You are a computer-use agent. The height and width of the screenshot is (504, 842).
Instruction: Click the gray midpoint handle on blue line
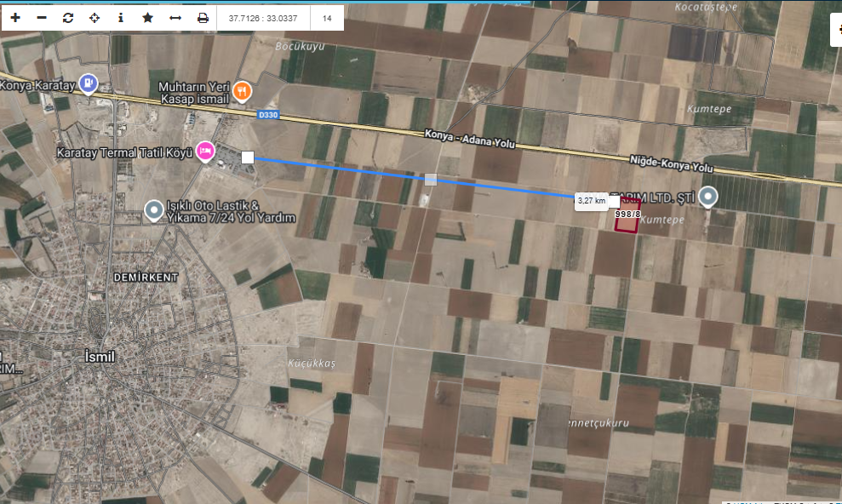click(x=431, y=180)
